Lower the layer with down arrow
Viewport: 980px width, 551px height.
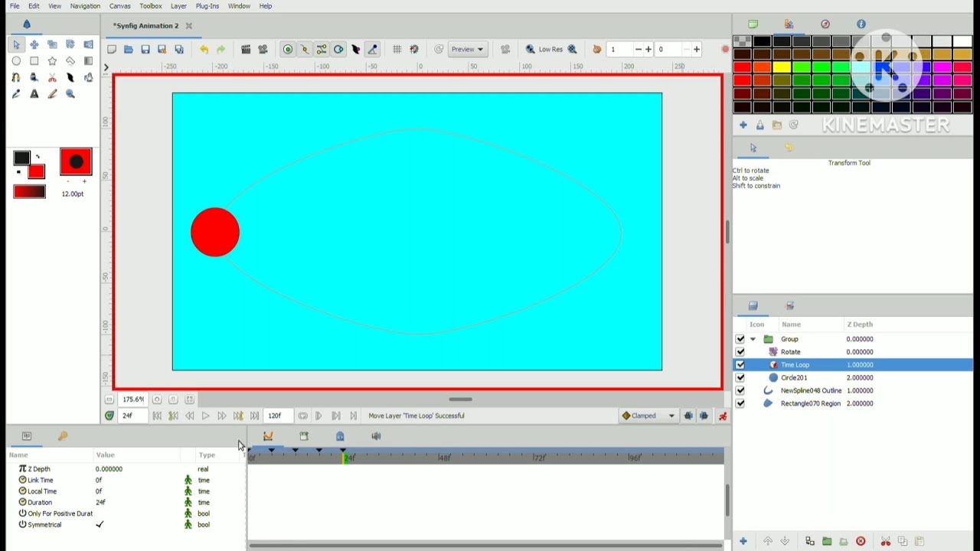click(x=786, y=542)
